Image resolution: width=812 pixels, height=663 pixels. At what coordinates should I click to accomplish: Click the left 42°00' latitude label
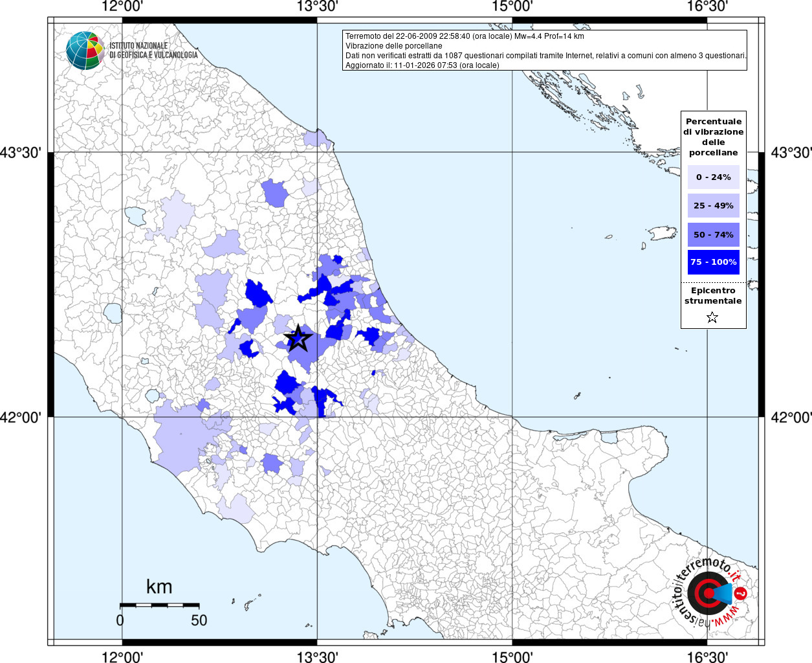coord(21,417)
